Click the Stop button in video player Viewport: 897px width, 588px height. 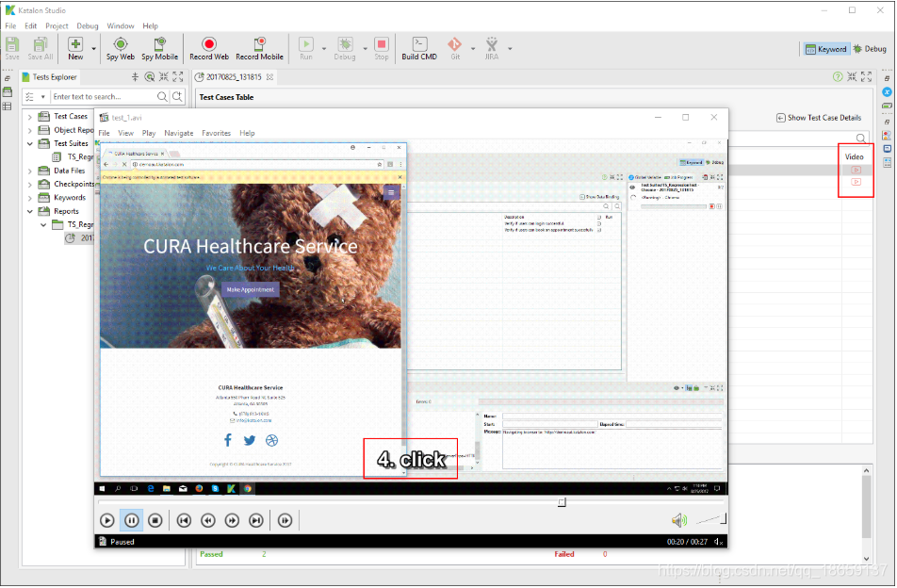click(x=155, y=520)
